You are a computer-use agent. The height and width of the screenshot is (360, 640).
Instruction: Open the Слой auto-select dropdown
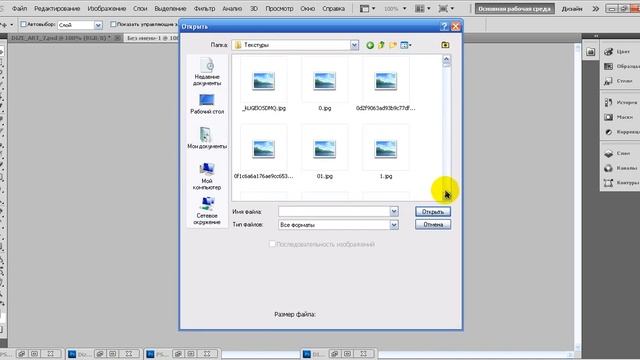click(x=98, y=25)
